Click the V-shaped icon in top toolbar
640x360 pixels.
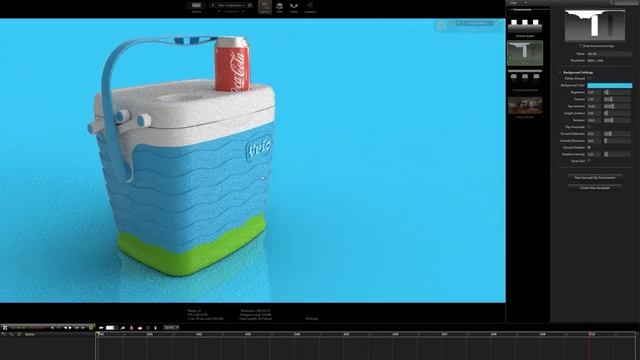tap(294, 6)
